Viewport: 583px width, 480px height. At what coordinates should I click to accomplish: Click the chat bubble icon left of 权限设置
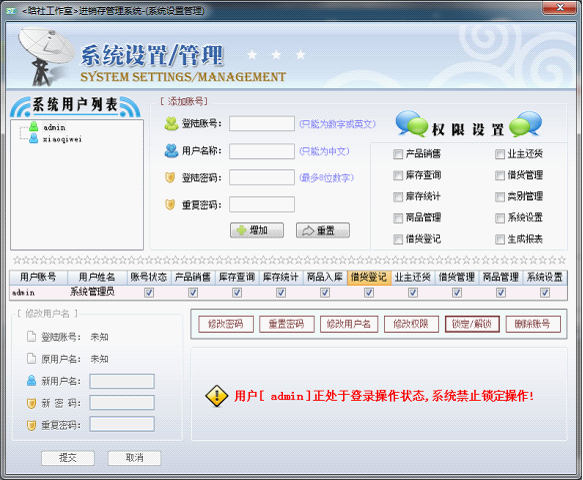(412, 124)
